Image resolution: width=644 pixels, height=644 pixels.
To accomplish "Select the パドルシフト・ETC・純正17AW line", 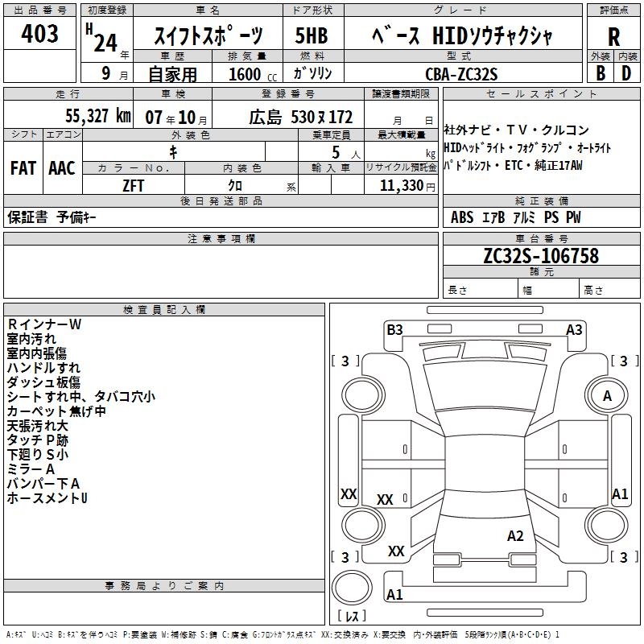I will click(x=513, y=166).
